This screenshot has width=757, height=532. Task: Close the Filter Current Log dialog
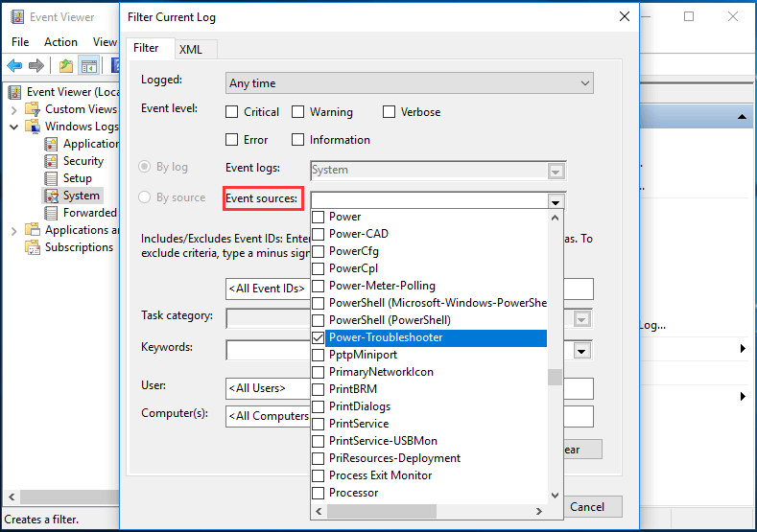pos(625,16)
